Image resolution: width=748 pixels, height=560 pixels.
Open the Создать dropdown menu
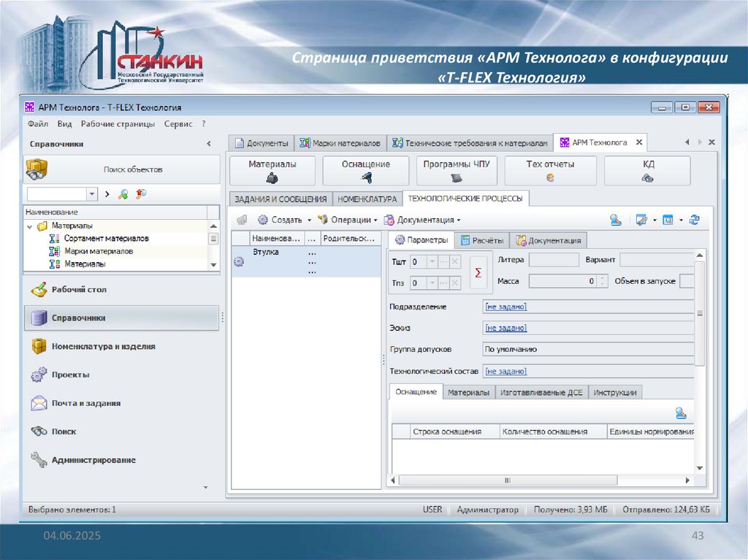click(309, 220)
